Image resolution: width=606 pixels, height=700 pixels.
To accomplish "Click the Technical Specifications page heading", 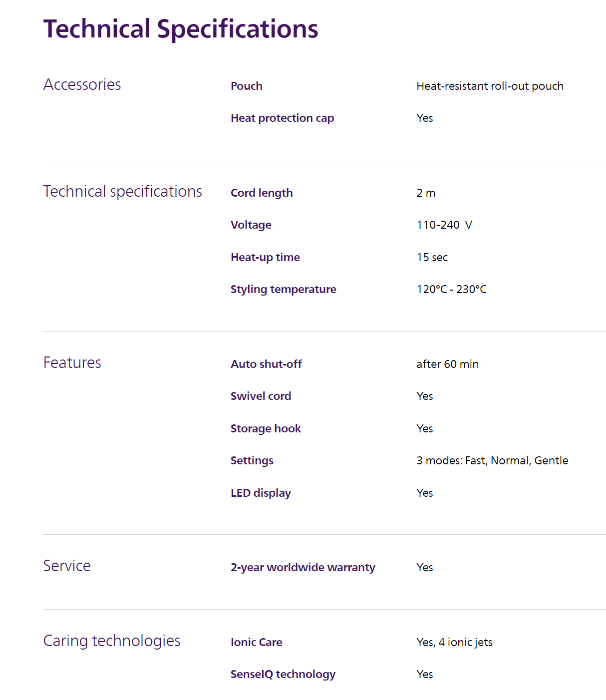I will pos(181,29).
